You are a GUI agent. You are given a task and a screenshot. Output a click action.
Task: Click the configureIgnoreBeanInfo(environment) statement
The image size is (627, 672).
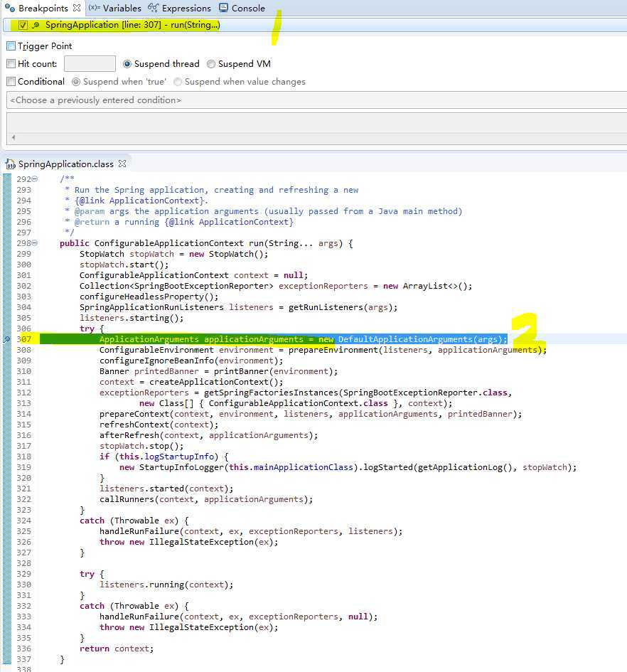tap(191, 361)
